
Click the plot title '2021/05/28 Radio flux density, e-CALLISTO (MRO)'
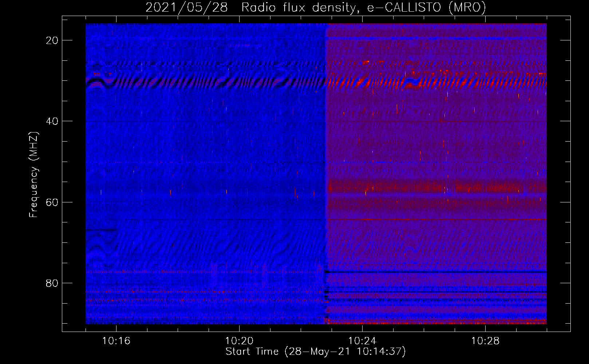tap(316, 7)
